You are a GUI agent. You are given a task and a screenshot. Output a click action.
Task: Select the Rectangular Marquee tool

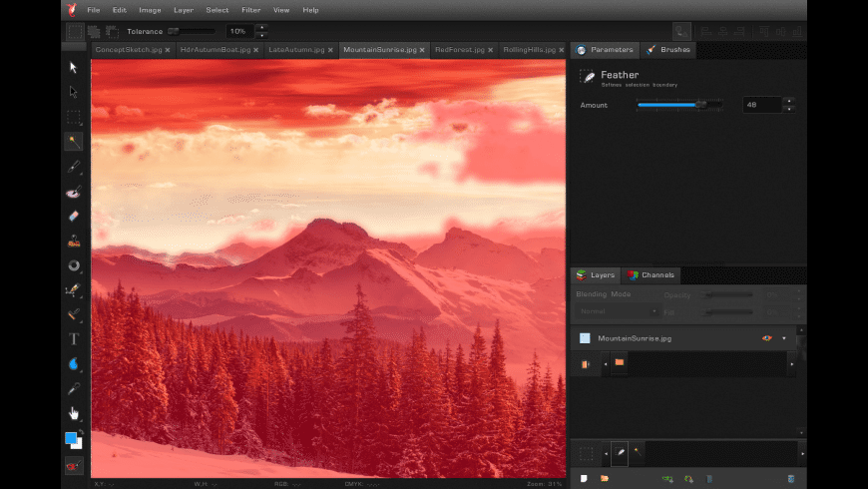(73, 117)
